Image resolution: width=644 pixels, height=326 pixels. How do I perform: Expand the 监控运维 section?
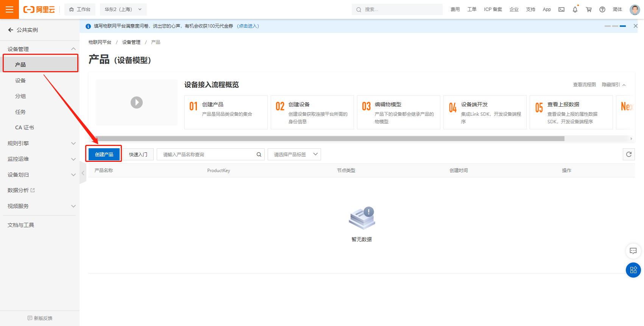(x=73, y=159)
